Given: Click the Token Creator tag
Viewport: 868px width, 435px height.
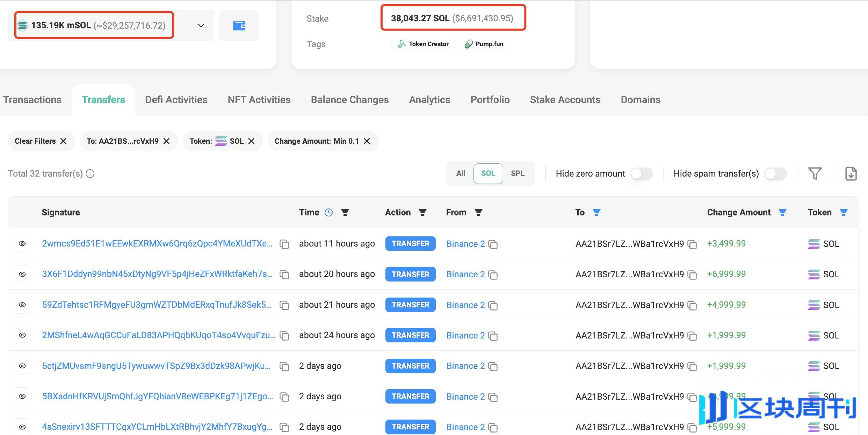Looking at the screenshot, I should point(423,44).
